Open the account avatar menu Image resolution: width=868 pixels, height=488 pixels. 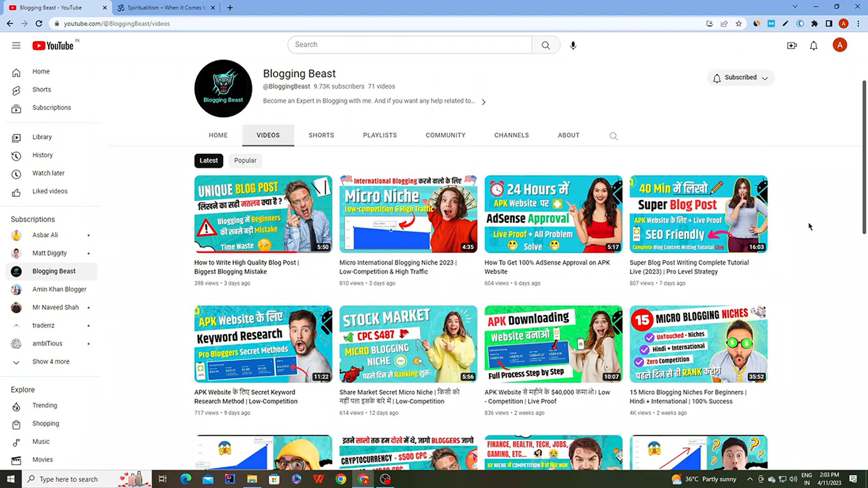pos(840,45)
